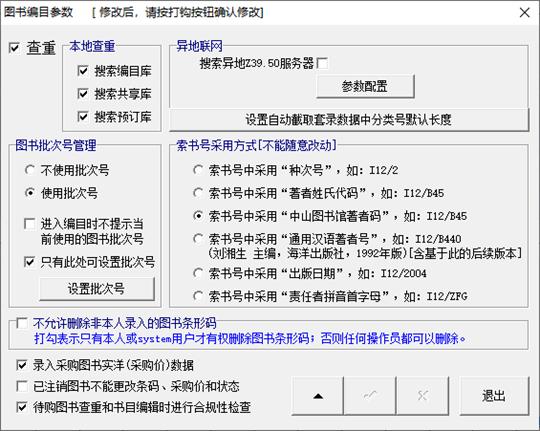Select 种次号 call number option
Screen dimensions: 540x431
tap(198, 170)
